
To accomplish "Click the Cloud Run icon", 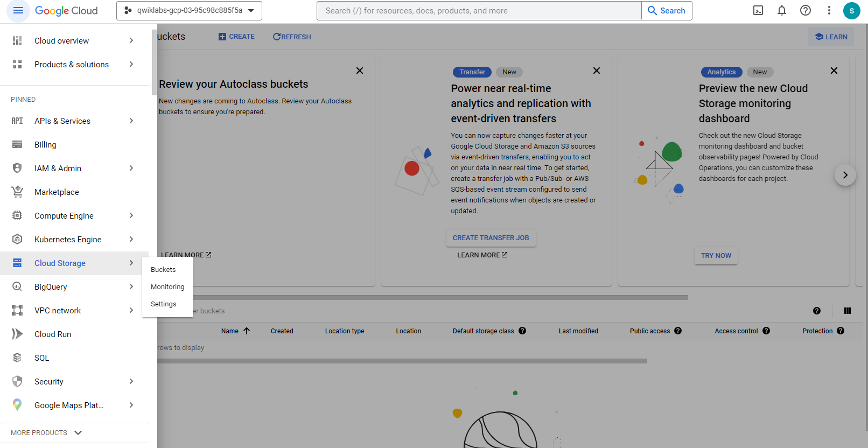I will tap(17, 334).
